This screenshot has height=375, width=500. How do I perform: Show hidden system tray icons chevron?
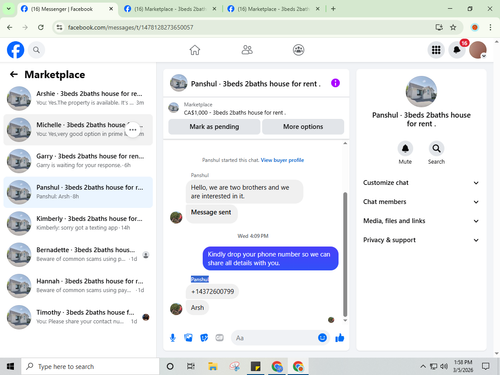[x=423, y=366]
